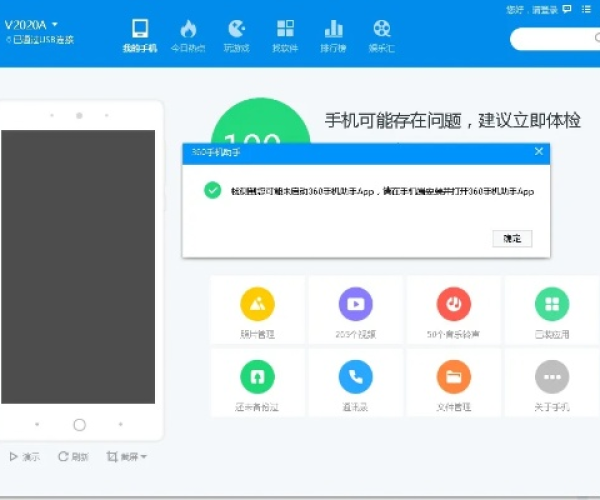
Task: Click the phone home button circle
Action: (79, 425)
